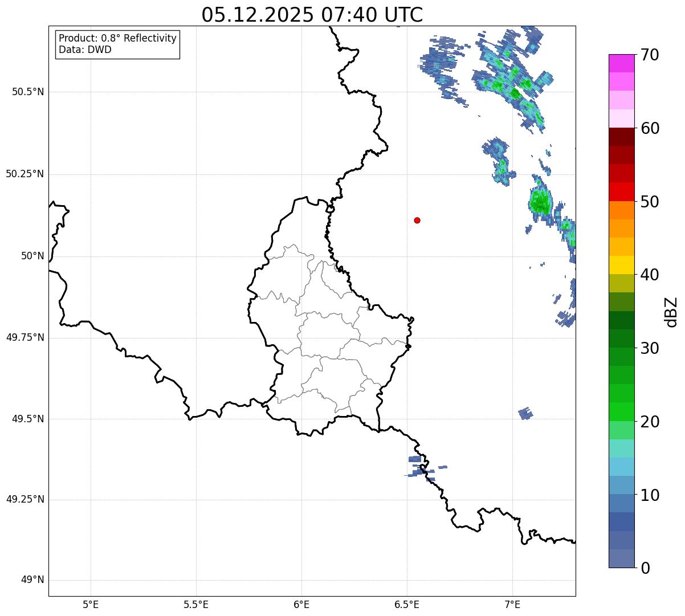The image size is (685, 616).
Task: Click the blue echo patch near 49.35°N 6.55°E
Action: tap(422, 469)
